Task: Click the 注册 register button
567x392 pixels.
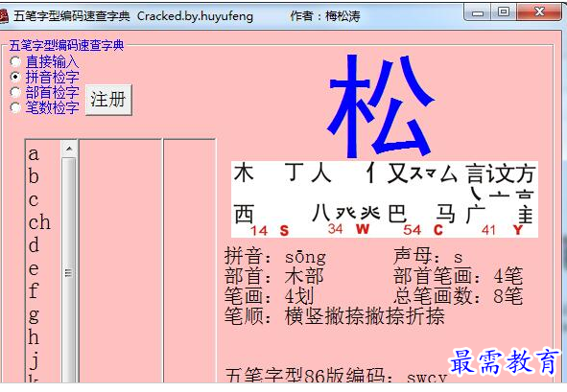Action: click(108, 100)
